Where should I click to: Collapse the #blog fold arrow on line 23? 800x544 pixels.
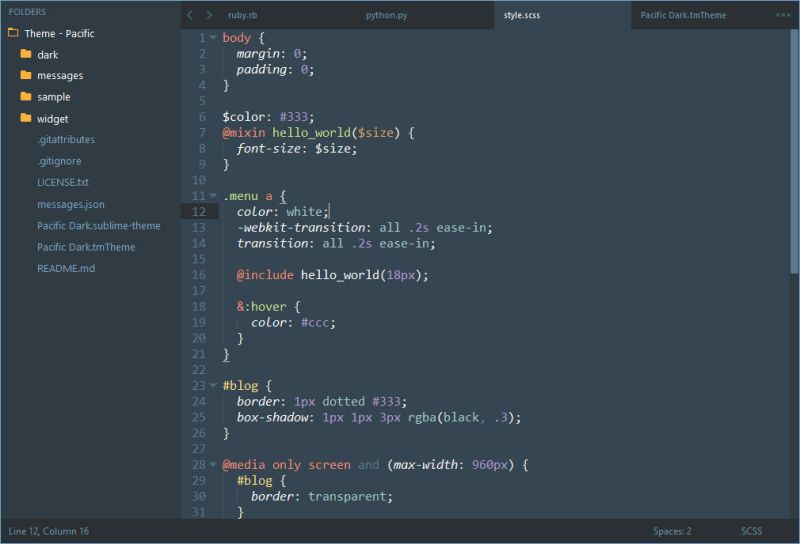(x=213, y=385)
